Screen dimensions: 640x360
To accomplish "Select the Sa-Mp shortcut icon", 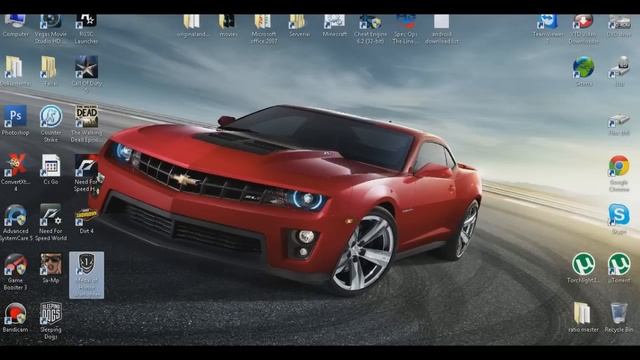I will click(51, 268).
